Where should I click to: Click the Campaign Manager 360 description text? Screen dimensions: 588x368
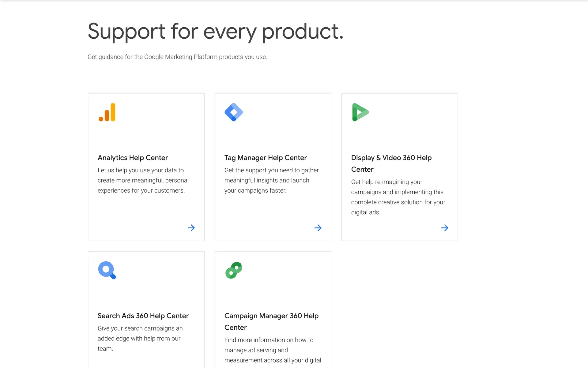coord(273,350)
